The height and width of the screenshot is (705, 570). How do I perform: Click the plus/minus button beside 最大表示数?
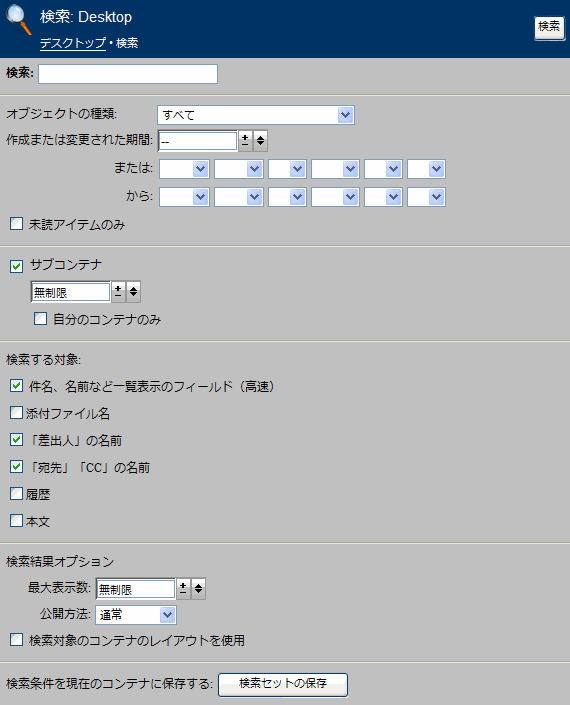183,589
